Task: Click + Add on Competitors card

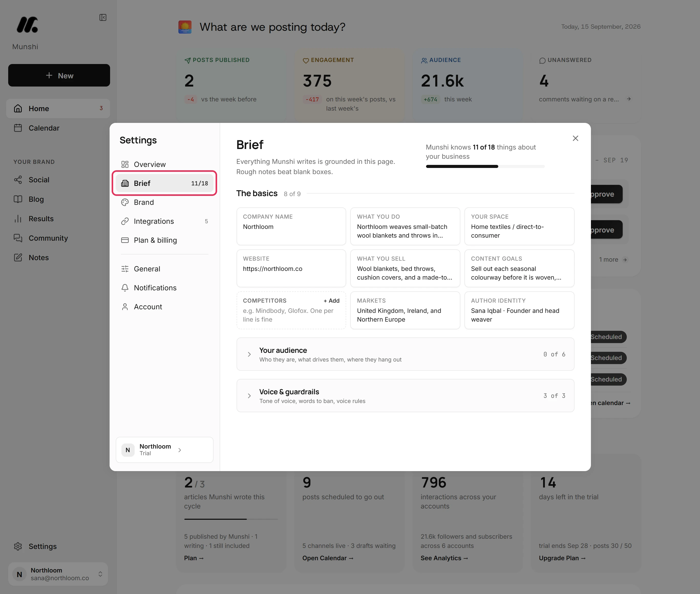Action: (x=331, y=301)
